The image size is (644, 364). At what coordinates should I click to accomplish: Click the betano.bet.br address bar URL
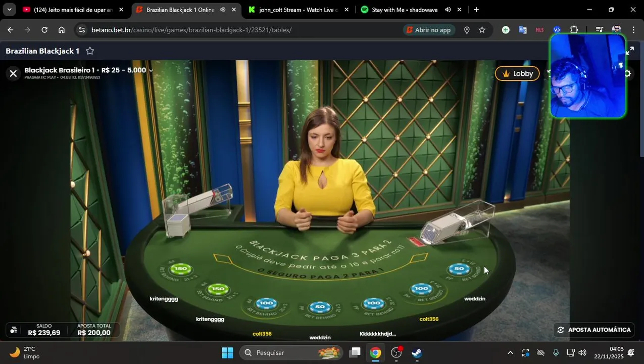pyautogui.click(x=191, y=30)
